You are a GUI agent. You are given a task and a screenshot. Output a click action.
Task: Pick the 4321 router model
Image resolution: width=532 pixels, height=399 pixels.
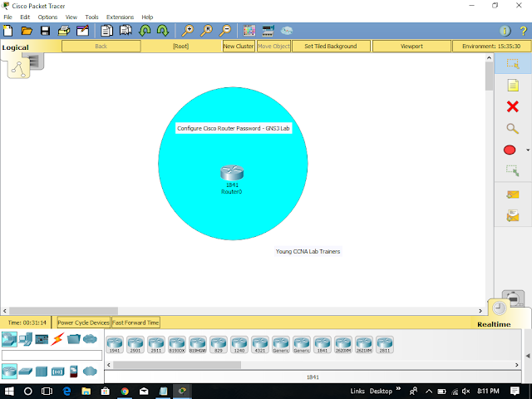260,345
